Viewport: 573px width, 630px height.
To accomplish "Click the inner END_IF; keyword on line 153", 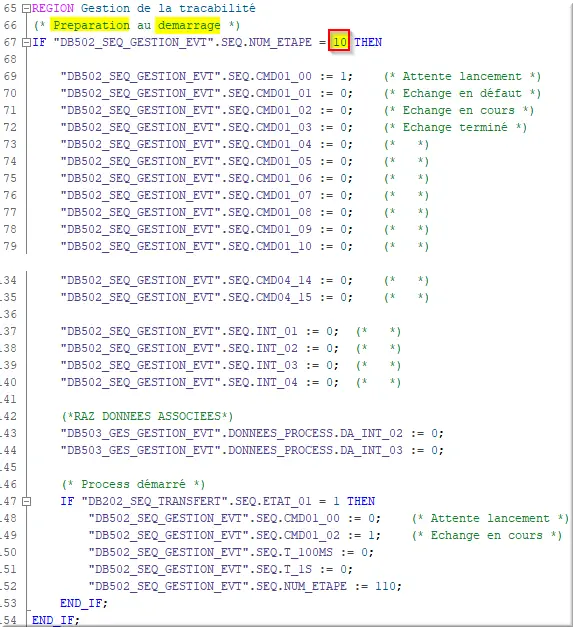I will coord(84,603).
